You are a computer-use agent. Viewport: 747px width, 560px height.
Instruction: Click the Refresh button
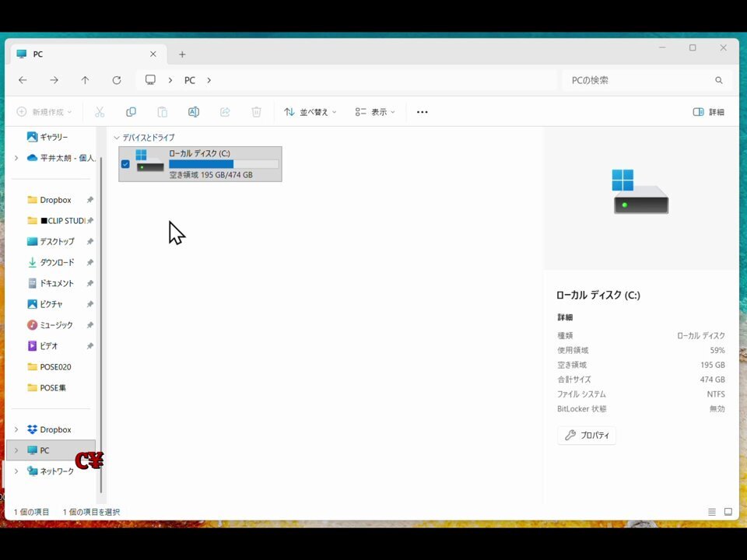tap(117, 80)
